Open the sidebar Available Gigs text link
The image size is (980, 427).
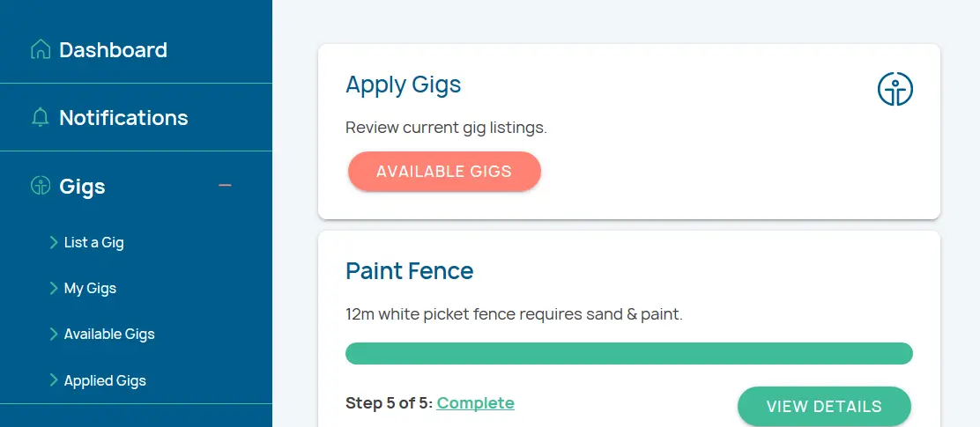click(109, 334)
